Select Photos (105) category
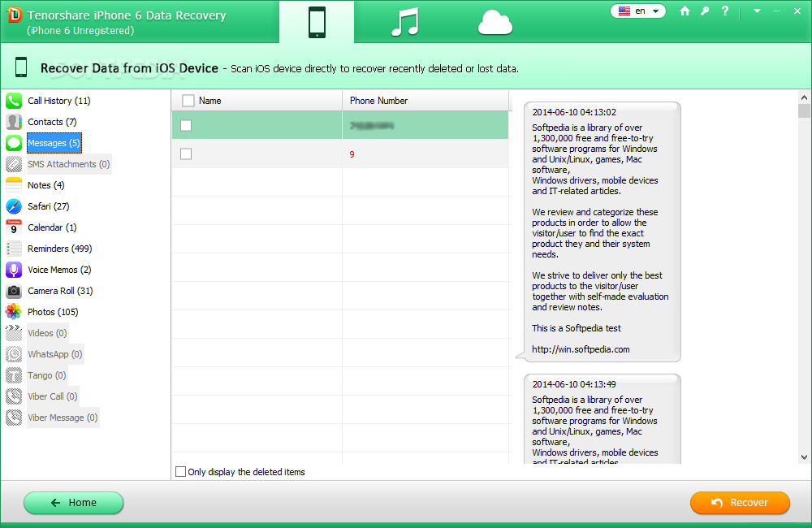Screen dimensions: 812x528 pos(53,312)
